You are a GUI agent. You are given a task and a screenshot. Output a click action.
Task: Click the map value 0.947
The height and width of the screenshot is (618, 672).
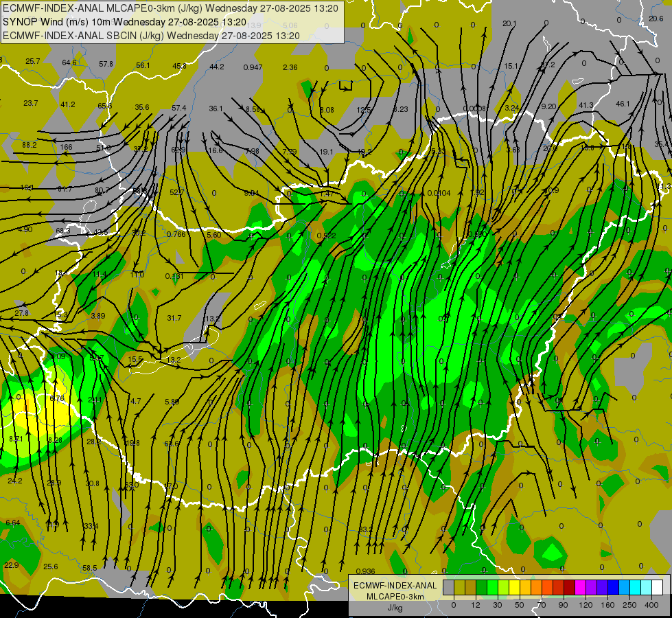point(253,67)
